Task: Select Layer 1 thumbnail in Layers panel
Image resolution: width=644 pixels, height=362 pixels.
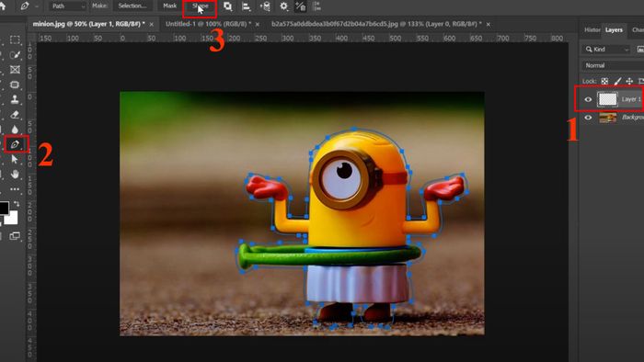Action: click(608, 99)
